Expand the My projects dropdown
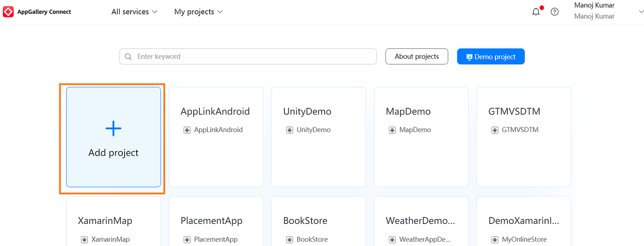This screenshot has height=246, width=644. [198, 12]
